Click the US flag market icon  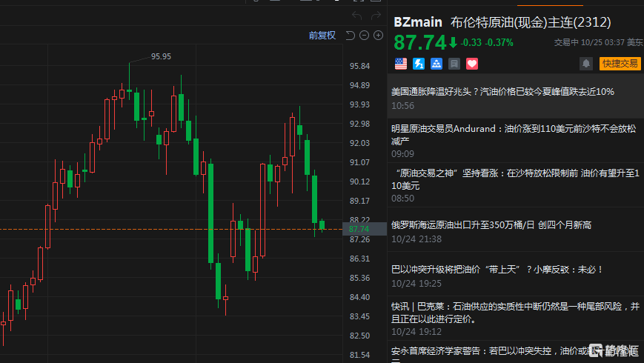click(401, 64)
